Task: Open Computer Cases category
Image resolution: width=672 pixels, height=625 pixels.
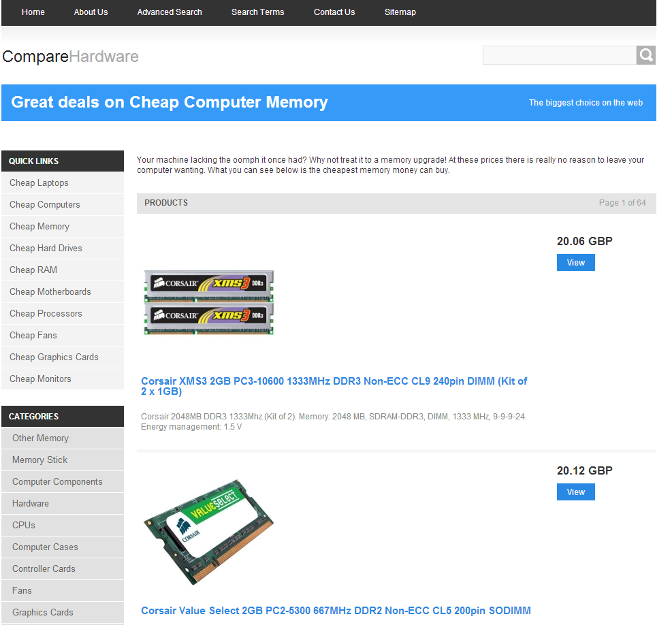Action: (63, 547)
